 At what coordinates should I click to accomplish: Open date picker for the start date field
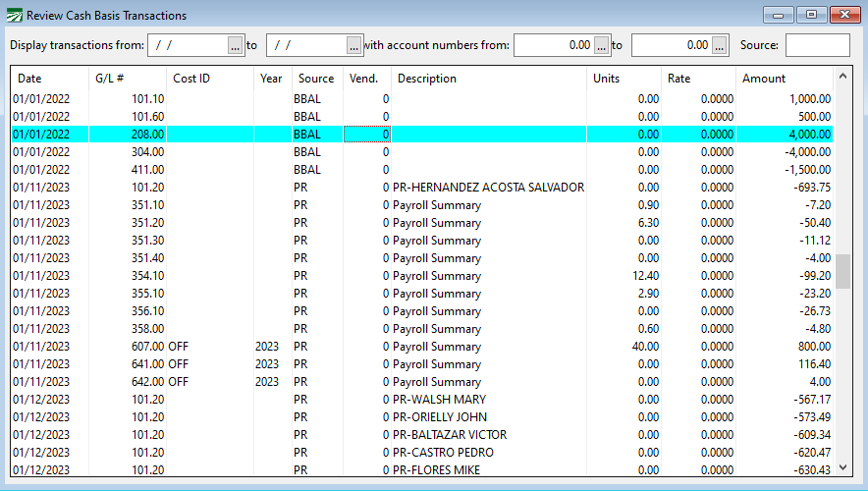[236, 46]
